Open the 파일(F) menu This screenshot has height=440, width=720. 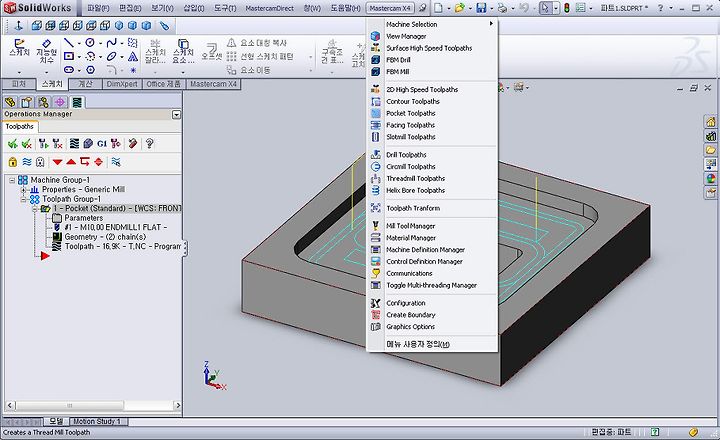click(x=98, y=8)
